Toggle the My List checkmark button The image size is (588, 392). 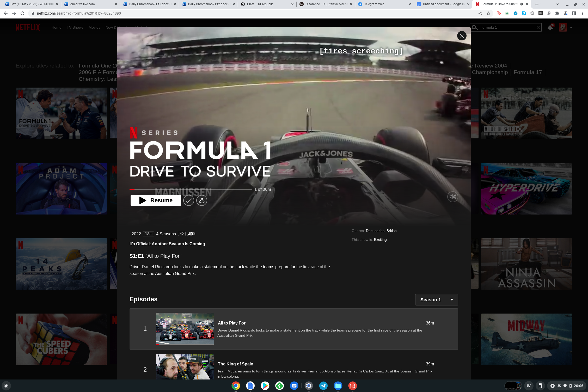pos(188,200)
